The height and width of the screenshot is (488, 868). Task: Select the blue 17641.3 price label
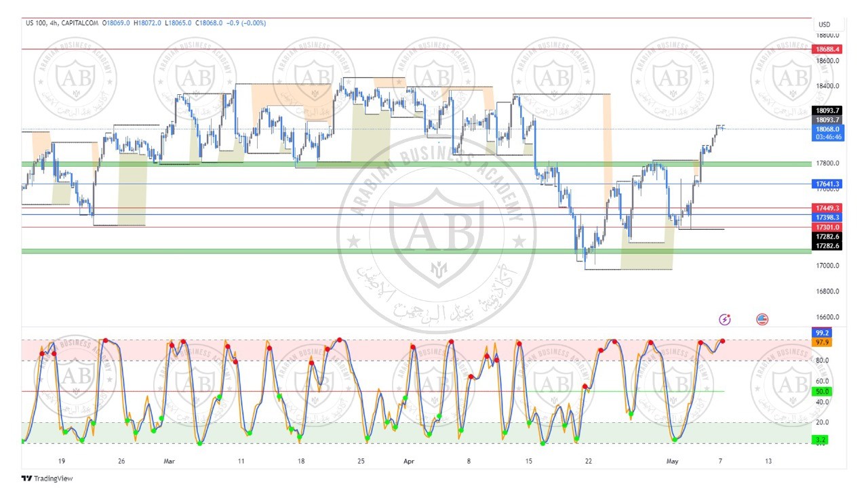(827, 184)
